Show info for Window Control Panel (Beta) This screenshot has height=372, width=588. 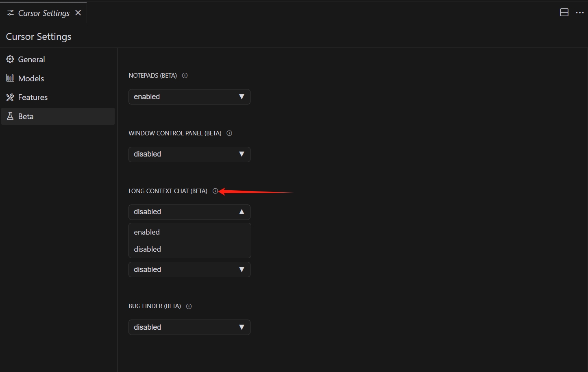[229, 133]
